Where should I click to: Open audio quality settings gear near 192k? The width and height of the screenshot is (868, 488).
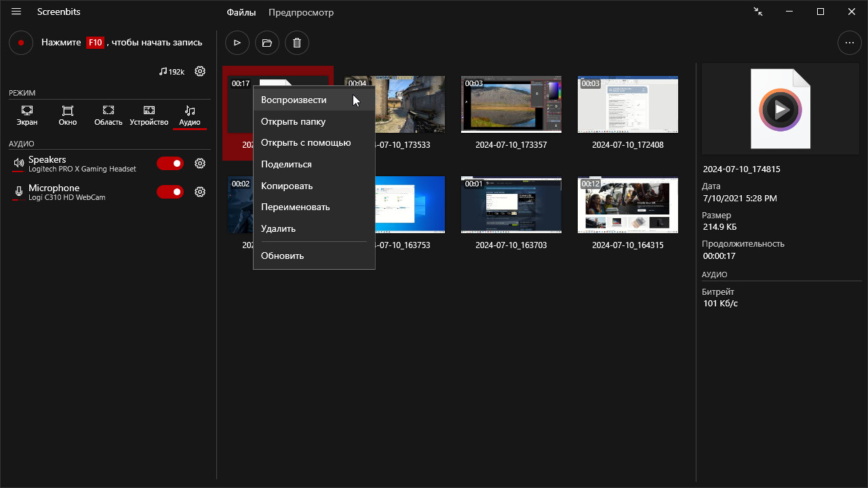(200, 71)
